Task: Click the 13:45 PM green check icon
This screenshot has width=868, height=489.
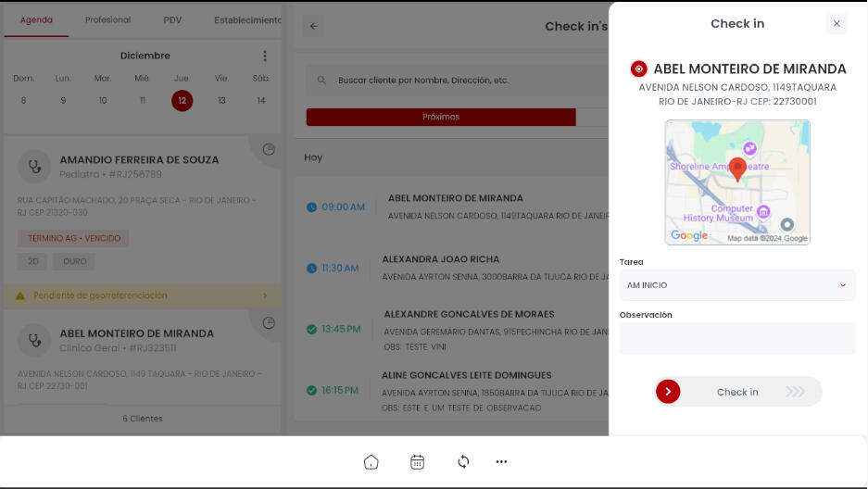Action: pos(311,330)
